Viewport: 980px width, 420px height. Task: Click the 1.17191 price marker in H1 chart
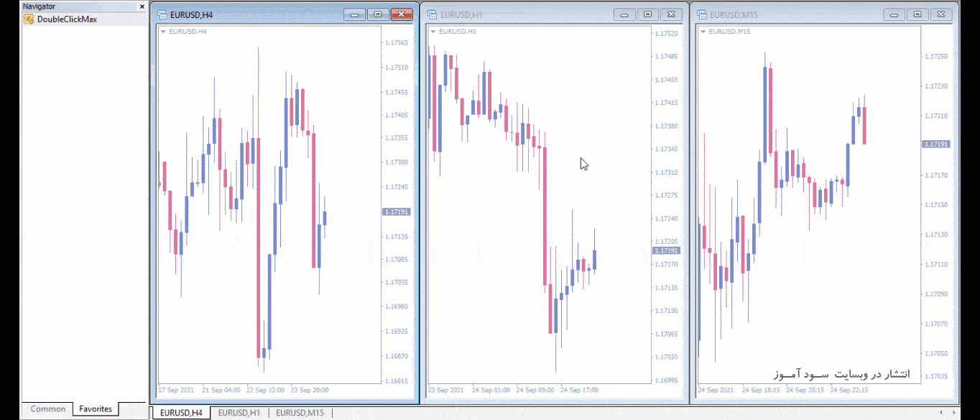tap(666, 250)
